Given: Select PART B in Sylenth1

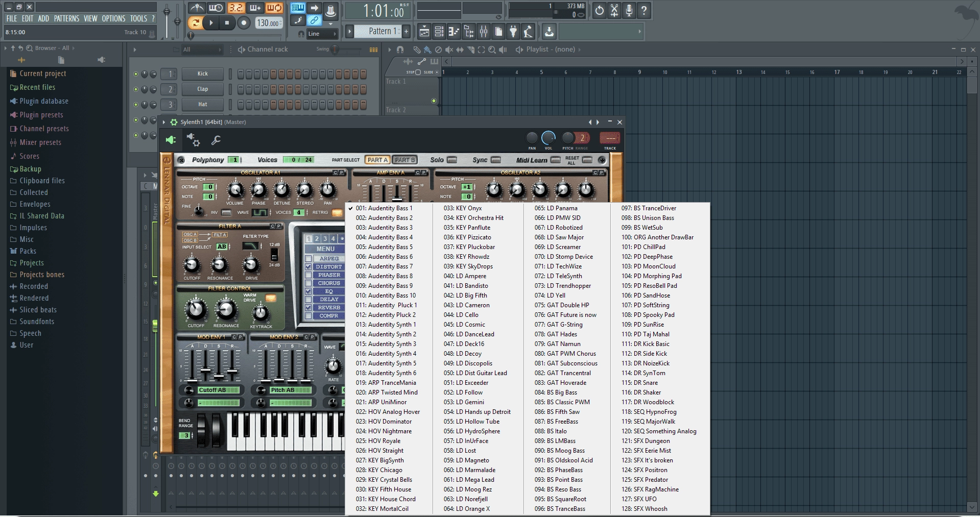Looking at the screenshot, I should [404, 160].
